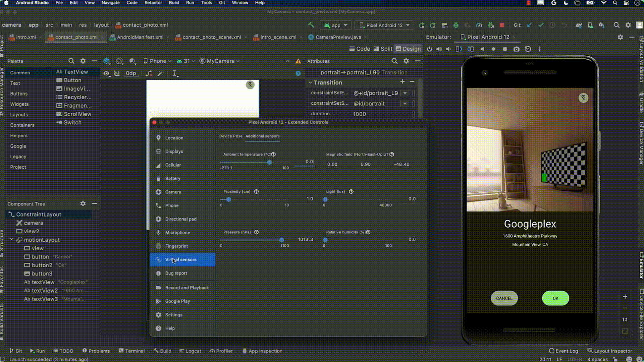The height and width of the screenshot is (362, 644).
Task: Toggle view options eye icon
Action: [x=106, y=73]
